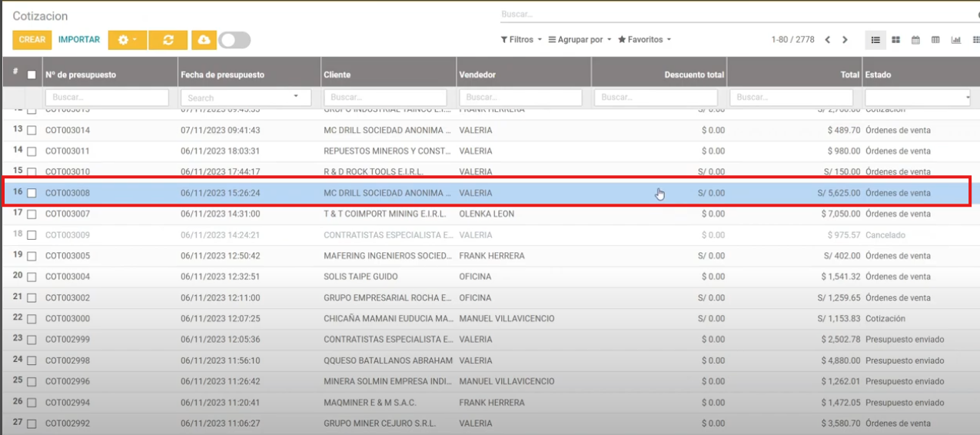
Task: Click Cancelado status cell
Action: [885, 235]
